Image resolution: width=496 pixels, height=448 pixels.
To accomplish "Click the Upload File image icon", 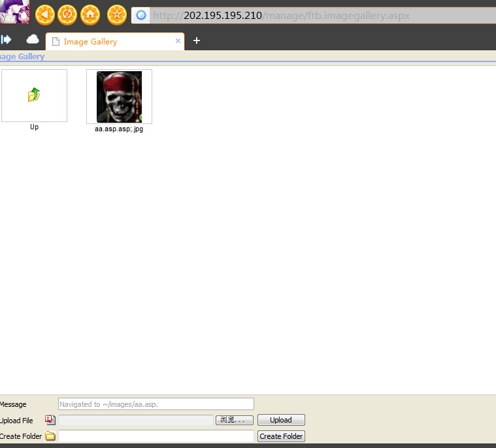I will click(50, 420).
